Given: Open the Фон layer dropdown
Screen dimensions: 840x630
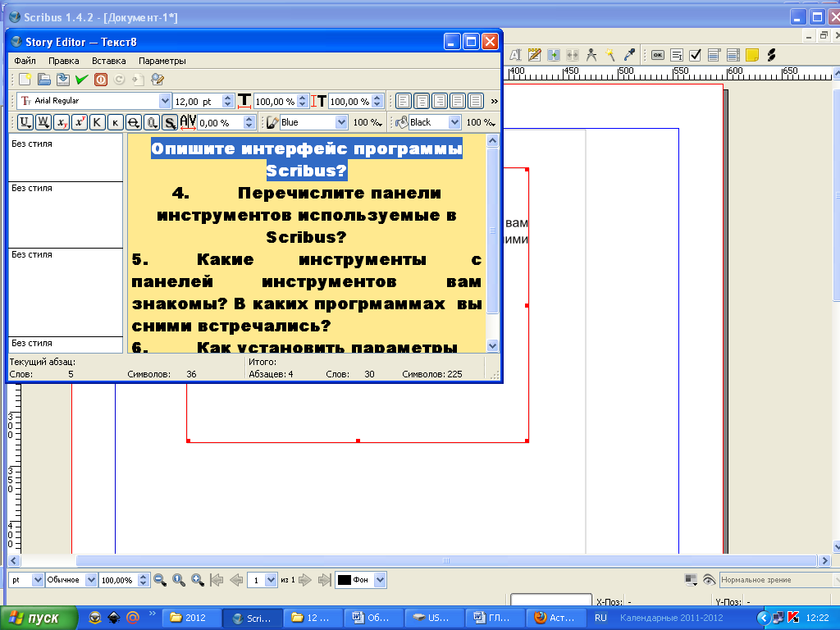Looking at the screenshot, I should click(380, 580).
